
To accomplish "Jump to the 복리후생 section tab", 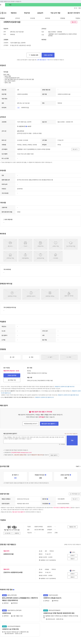I will click(48, 18).
